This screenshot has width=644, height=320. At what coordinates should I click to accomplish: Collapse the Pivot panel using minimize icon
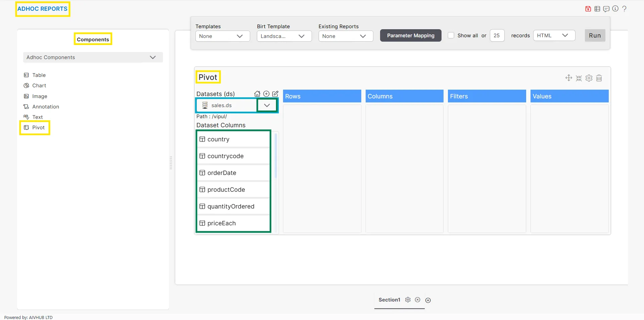[579, 78]
